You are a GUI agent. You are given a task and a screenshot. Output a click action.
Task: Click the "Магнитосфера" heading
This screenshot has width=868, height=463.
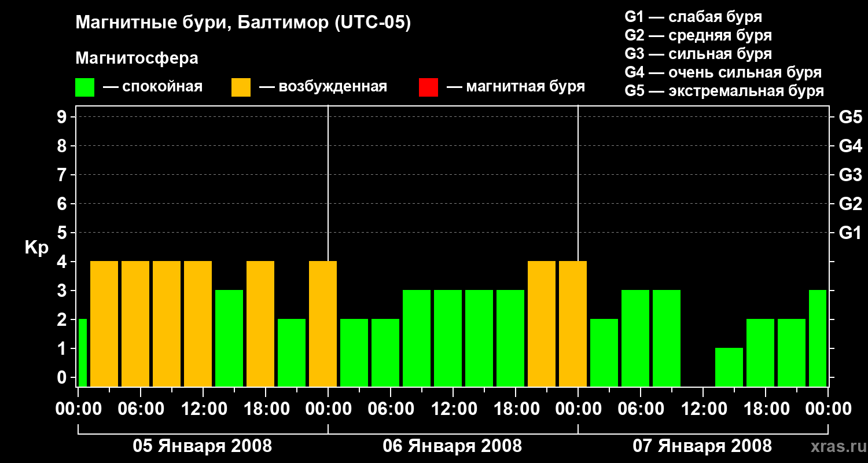point(137,58)
